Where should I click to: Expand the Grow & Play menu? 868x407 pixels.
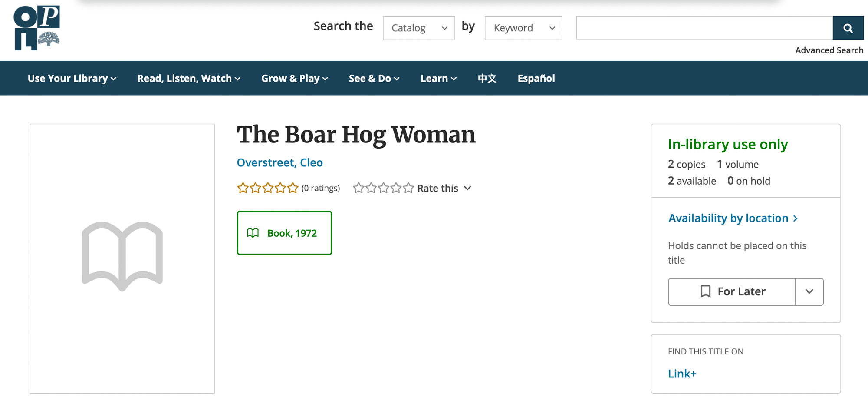[294, 79]
